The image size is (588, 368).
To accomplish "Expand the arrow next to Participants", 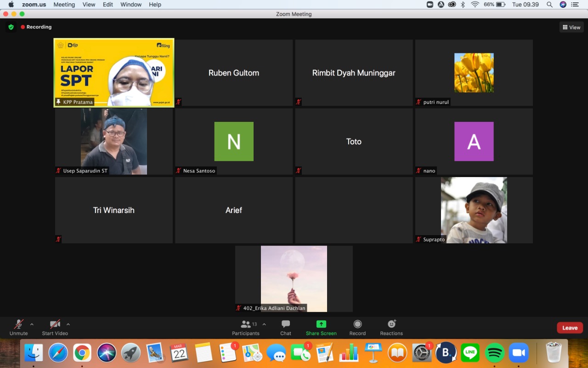I will click(x=264, y=324).
